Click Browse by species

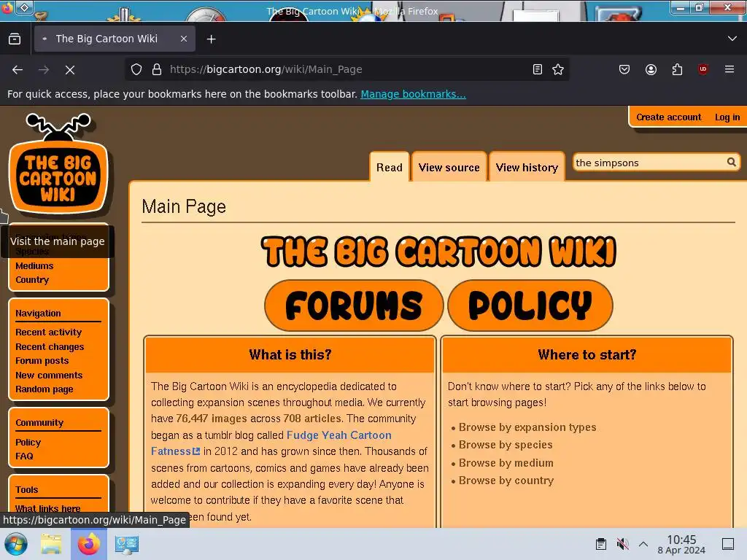pos(506,445)
